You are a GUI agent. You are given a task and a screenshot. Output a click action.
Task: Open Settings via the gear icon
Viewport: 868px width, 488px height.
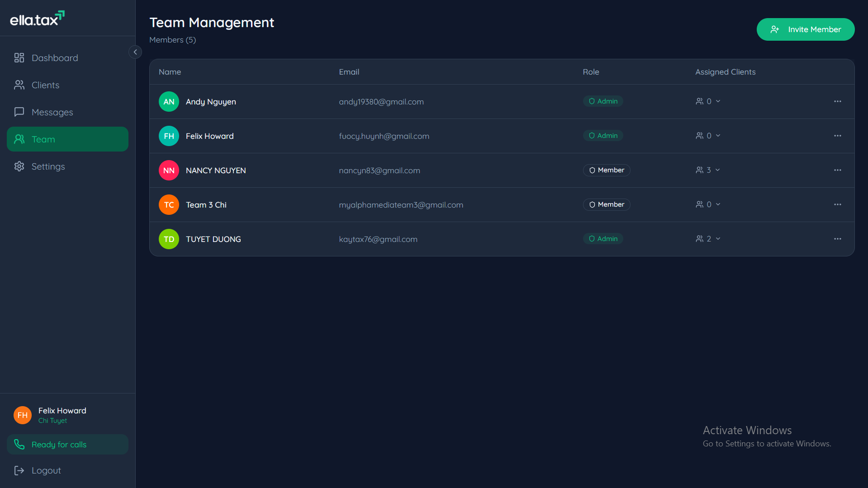[19, 166]
